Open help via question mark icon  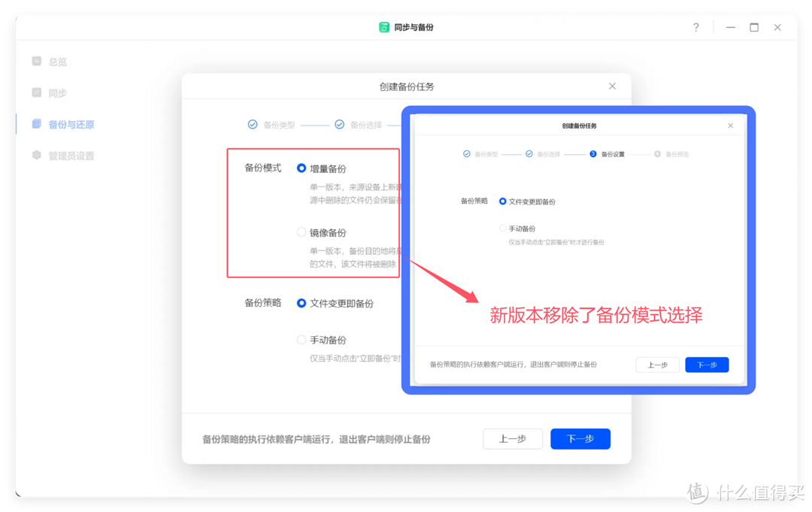coord(695,27)
